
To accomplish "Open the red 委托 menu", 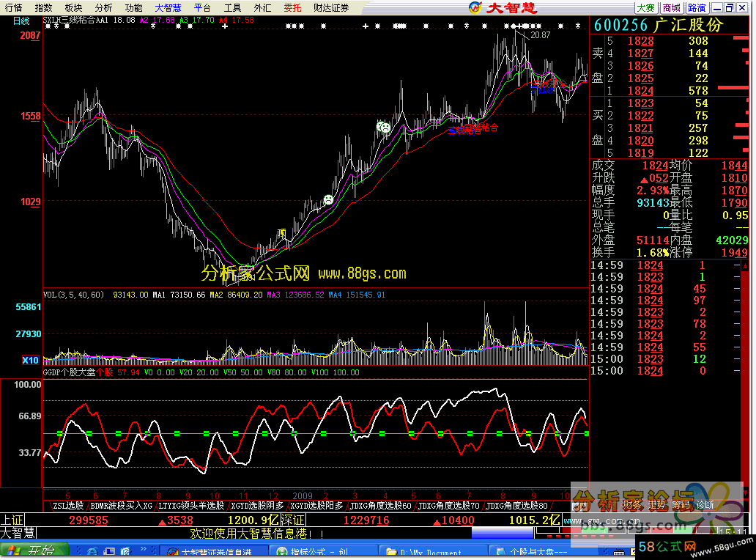I will coord(292,8).
